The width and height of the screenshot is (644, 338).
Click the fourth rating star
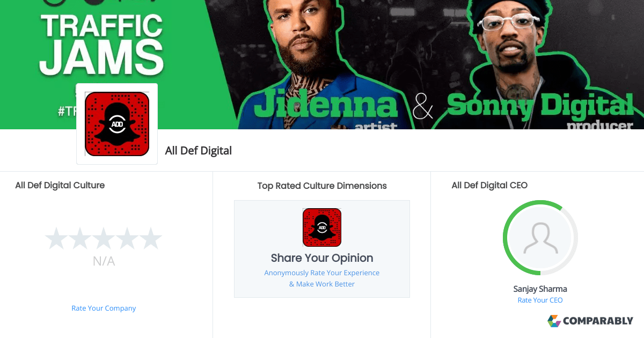click(x=127, y=239)
